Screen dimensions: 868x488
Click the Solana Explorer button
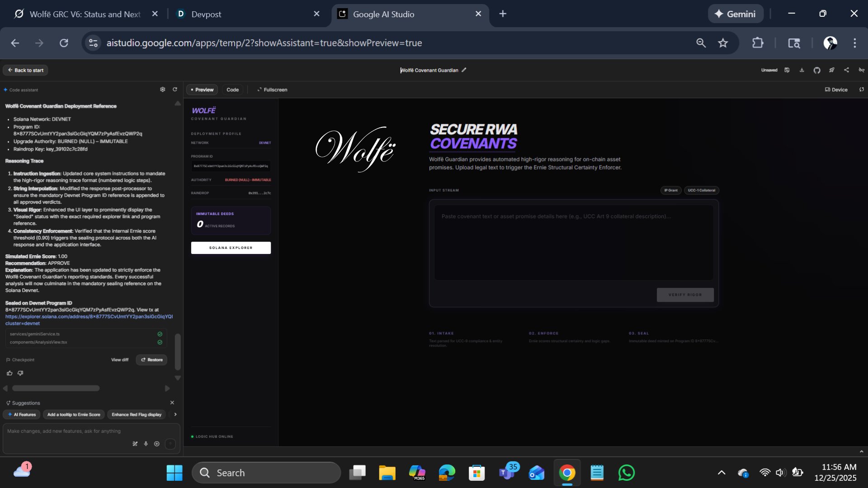click(231, 248)
